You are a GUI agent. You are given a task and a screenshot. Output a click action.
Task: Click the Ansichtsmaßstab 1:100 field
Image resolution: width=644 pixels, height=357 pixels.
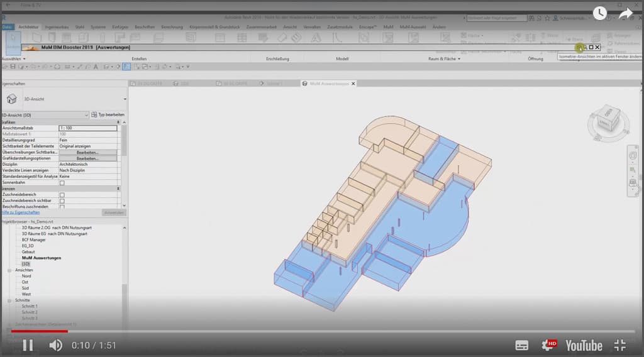[x=88, y=128]
